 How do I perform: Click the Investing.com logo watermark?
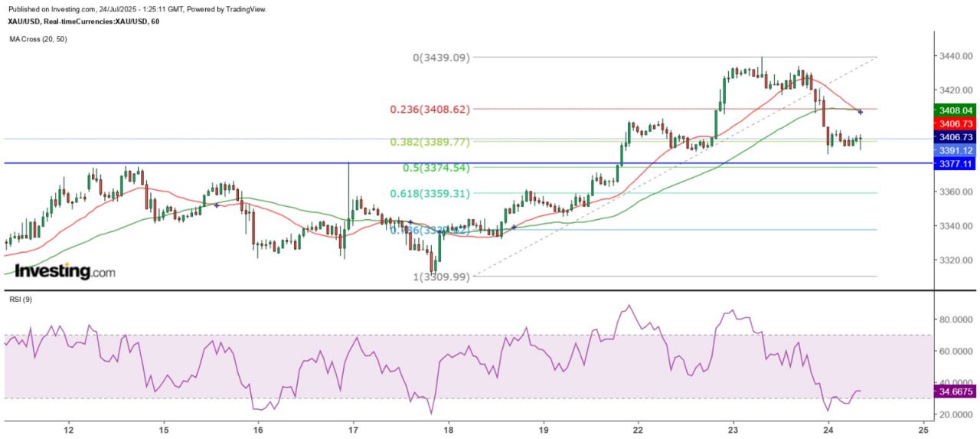[x=65, y=271]
